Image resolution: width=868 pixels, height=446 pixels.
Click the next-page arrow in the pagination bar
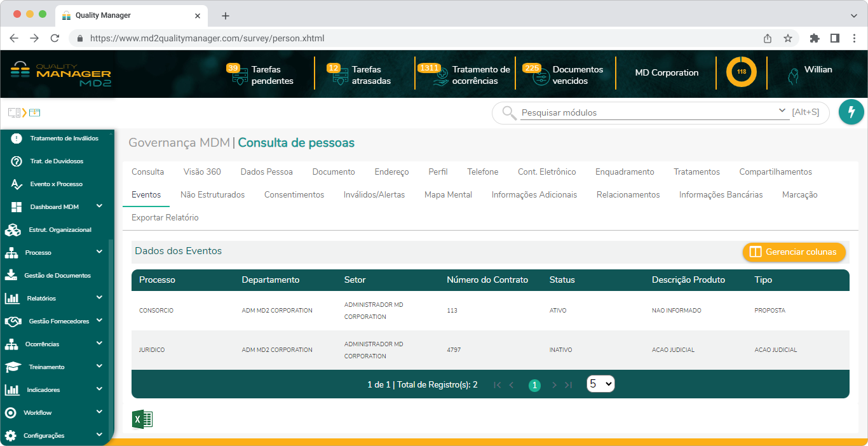(553, 384)
